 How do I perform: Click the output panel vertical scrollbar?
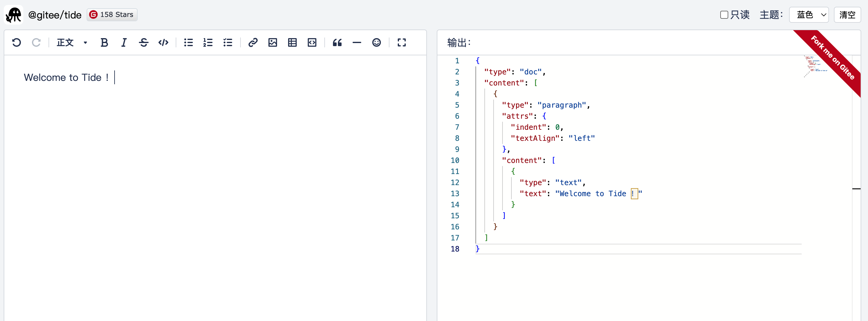(856, 188)
